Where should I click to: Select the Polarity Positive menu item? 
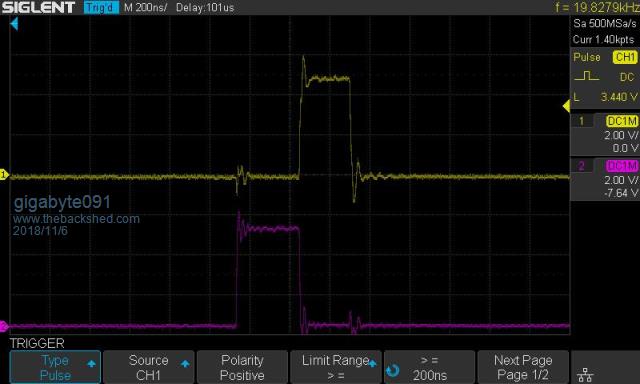pos(242,367)
